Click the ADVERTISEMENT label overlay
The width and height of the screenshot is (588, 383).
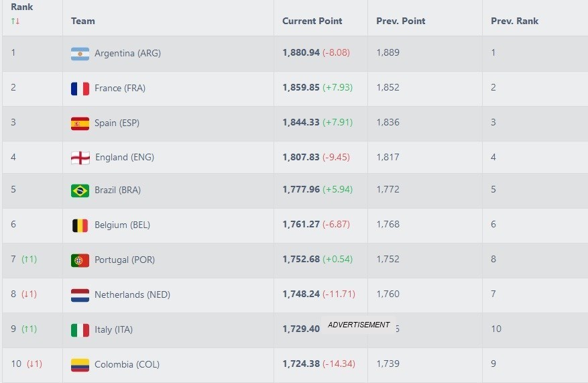coord(359,325)
